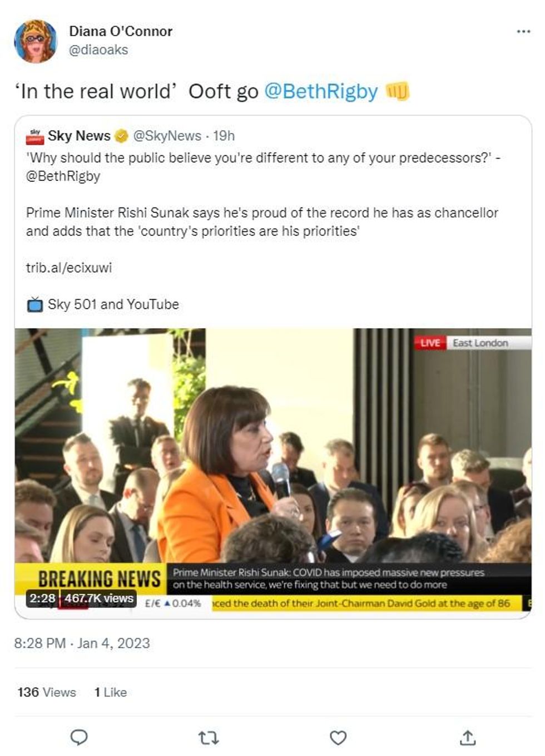Open Sky News account name in quote
The width and height of the screenshot is (545, 756).
pyautogui.click(x=79, y=136)
